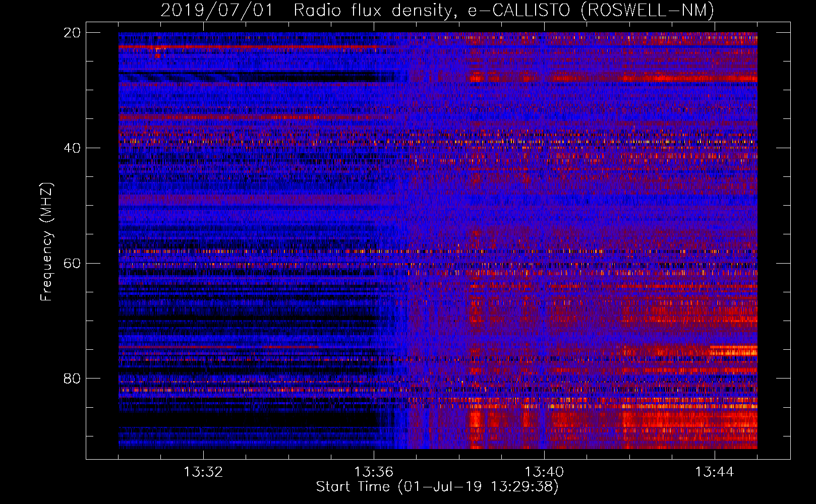Click the frequency tick label 20
Screen dimensions: 816x504
pyautogui.click(x=72, y=33)
